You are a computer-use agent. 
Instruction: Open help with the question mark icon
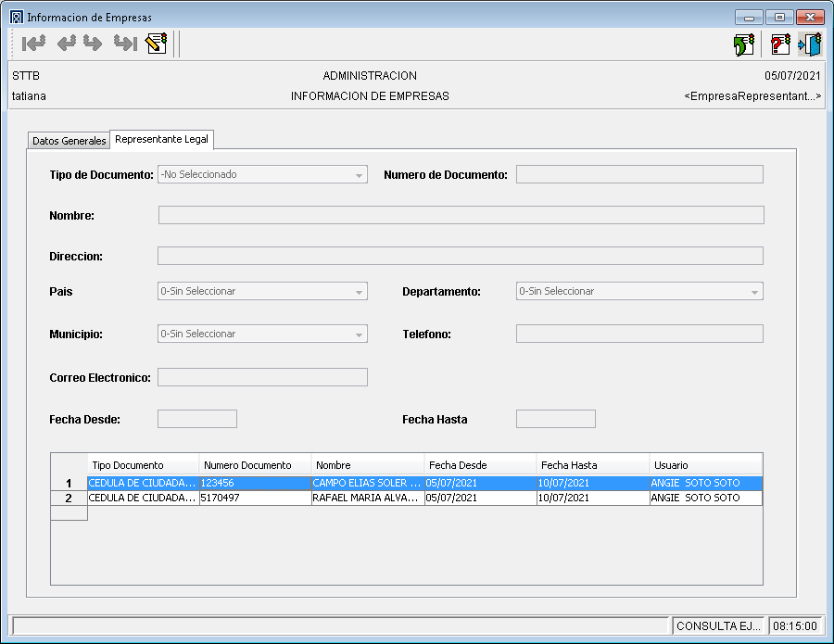point(780,44)
